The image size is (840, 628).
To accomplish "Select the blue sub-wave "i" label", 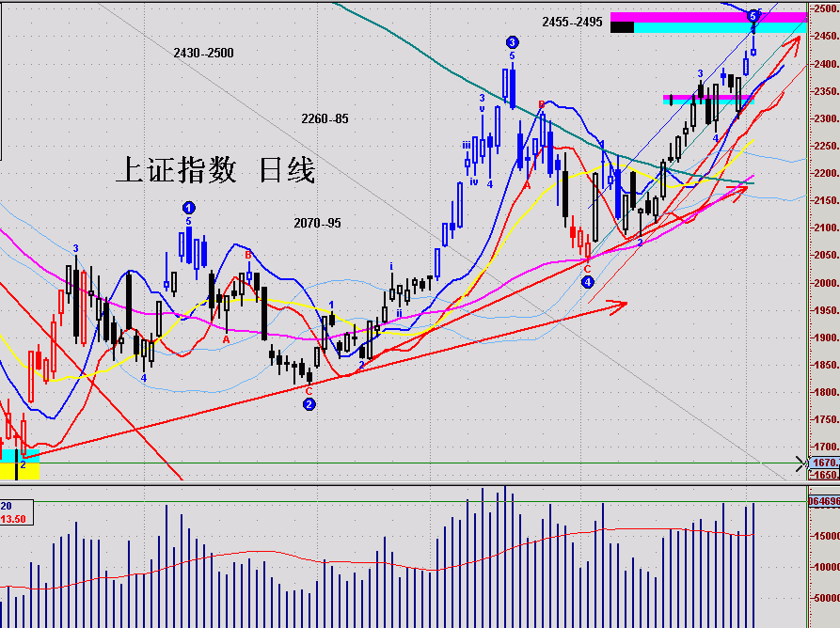I will click(391, 266).
